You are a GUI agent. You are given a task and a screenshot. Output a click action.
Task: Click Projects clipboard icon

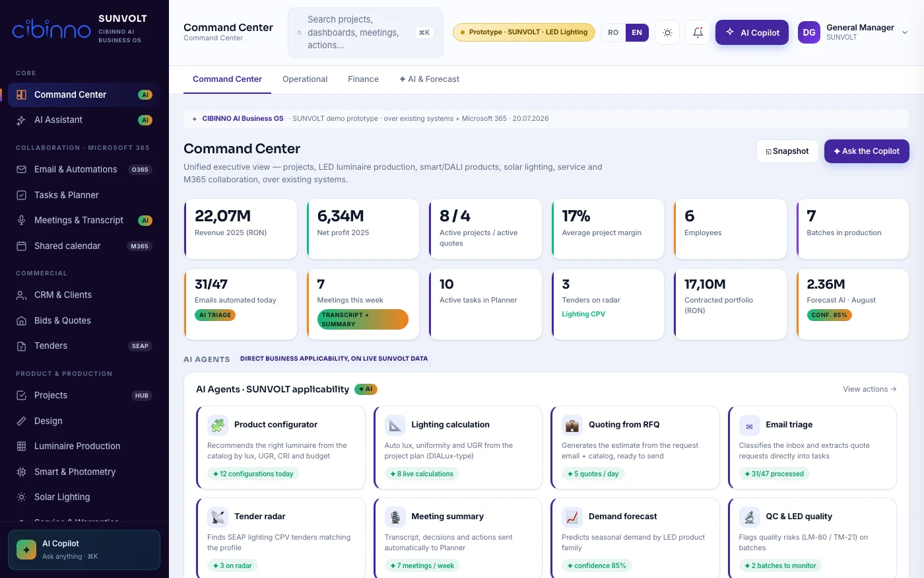[21, 396]
